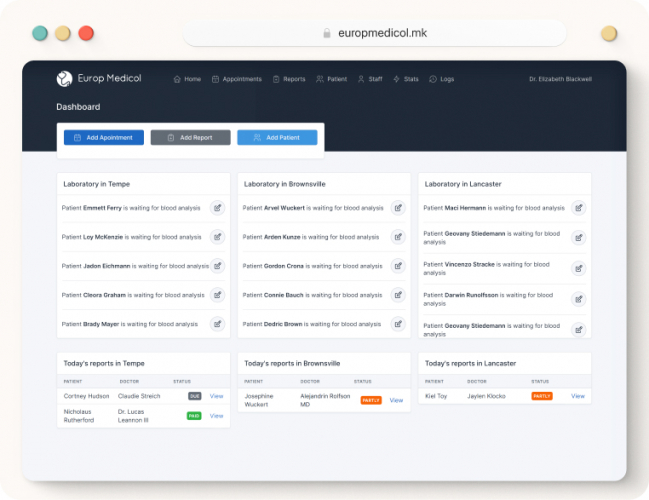This screenshot has height=500, width=649.
Task: Open Dr. Elizabeth Blackwell user menu
Action: click(560, 79)
